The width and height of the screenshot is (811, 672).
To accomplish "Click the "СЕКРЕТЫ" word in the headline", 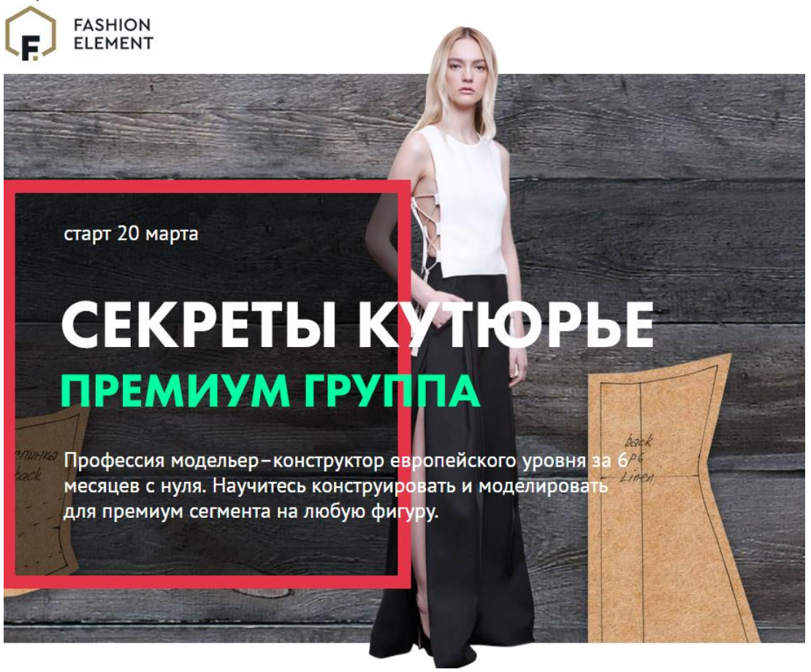I will click(x=199, y=325).
